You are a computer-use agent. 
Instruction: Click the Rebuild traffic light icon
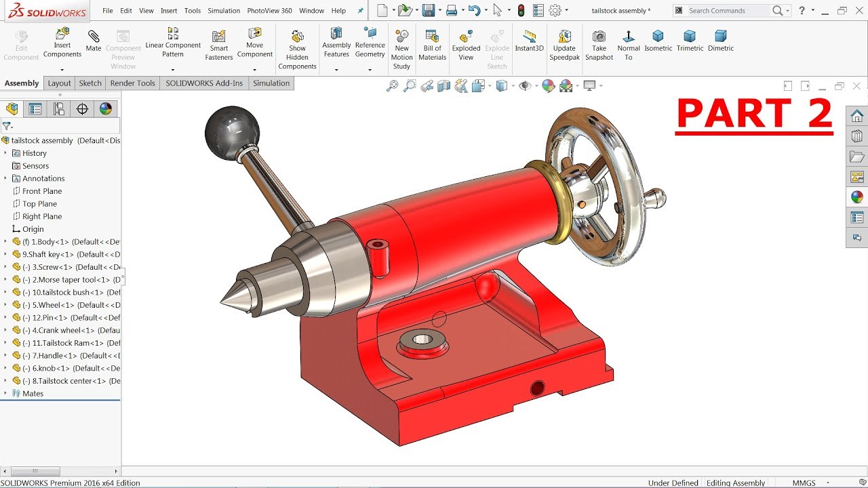(x=521, y=10)
